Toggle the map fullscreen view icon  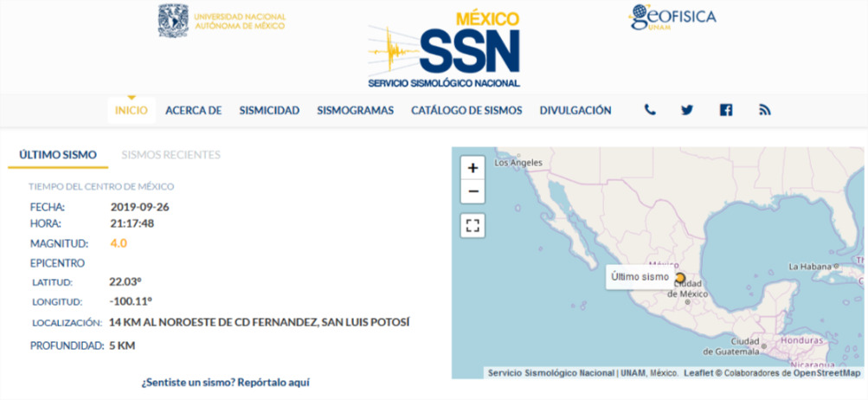pyautogui.click(x=473, y=225)
